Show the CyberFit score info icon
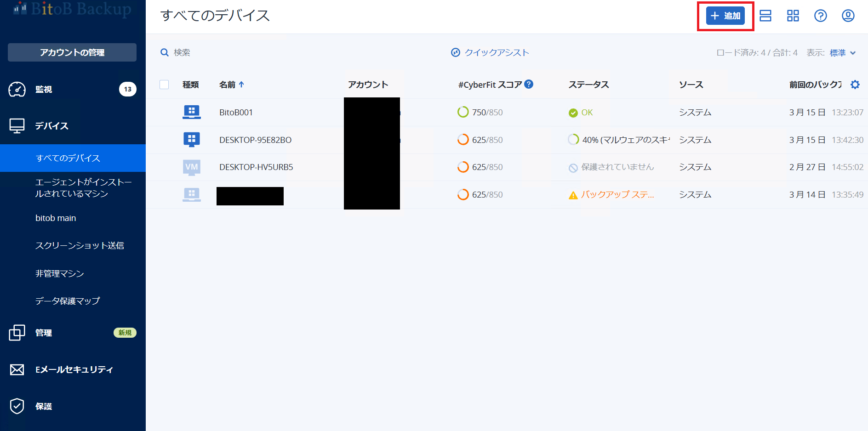868x431 pixels. 529,84
